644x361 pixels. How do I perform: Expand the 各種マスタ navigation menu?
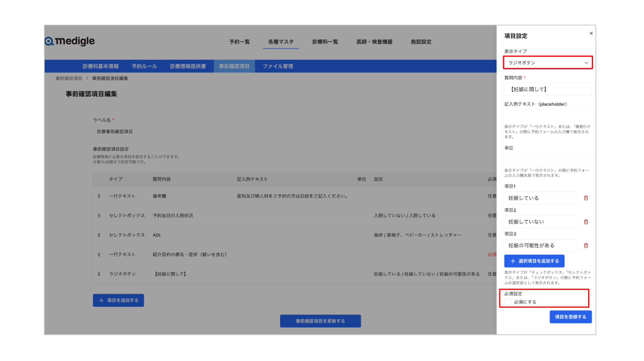281,42
